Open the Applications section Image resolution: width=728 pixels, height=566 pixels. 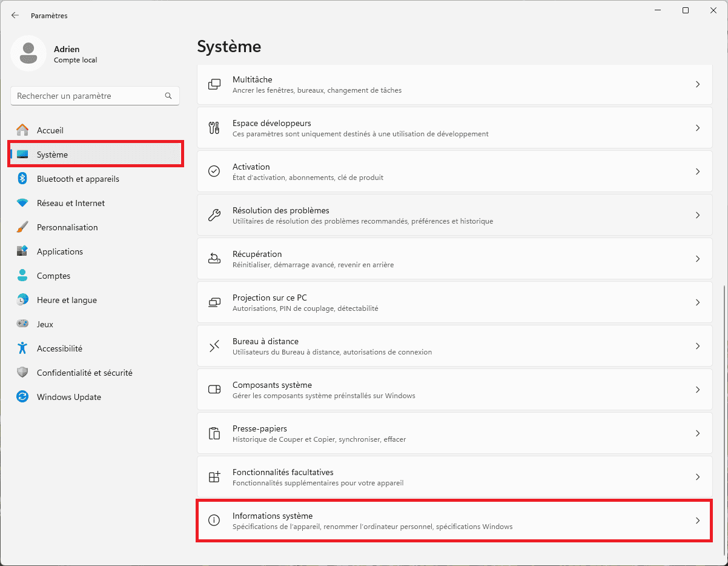96,251
